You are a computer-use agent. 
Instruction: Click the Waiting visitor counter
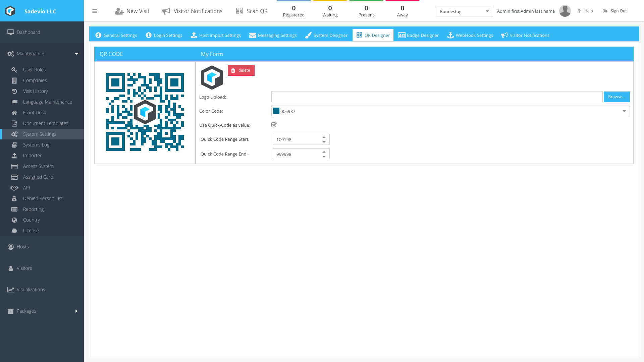tap(330, 11)
